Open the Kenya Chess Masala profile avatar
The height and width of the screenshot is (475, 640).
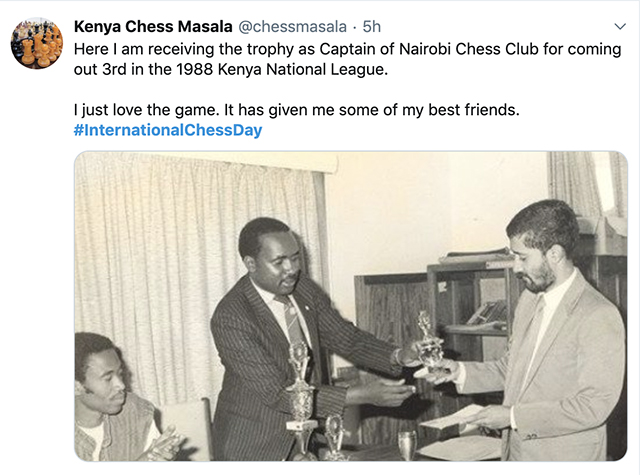click(37, 43)
